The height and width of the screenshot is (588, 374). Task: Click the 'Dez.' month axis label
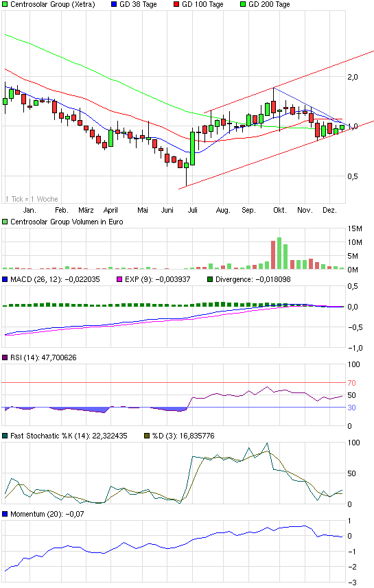click(329, 210)
